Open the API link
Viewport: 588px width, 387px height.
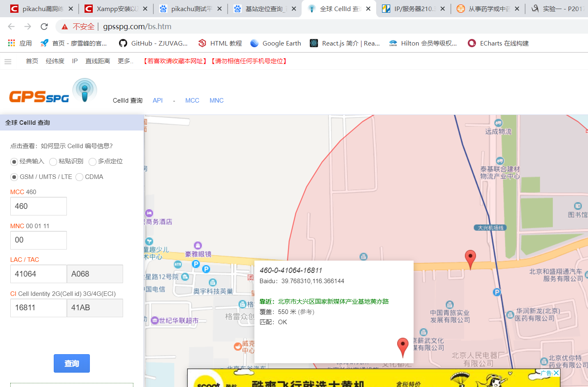(x=158, y=101)
